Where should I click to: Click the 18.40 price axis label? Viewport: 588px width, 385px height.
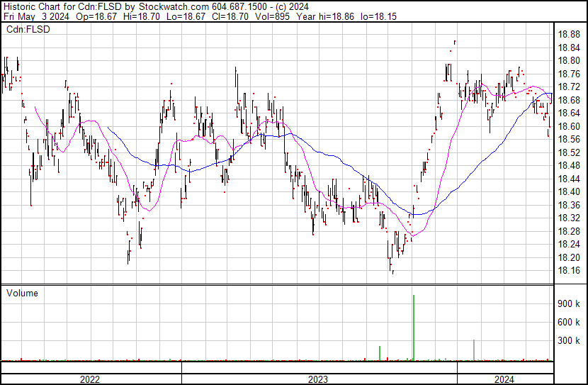[x=570, y=192]
